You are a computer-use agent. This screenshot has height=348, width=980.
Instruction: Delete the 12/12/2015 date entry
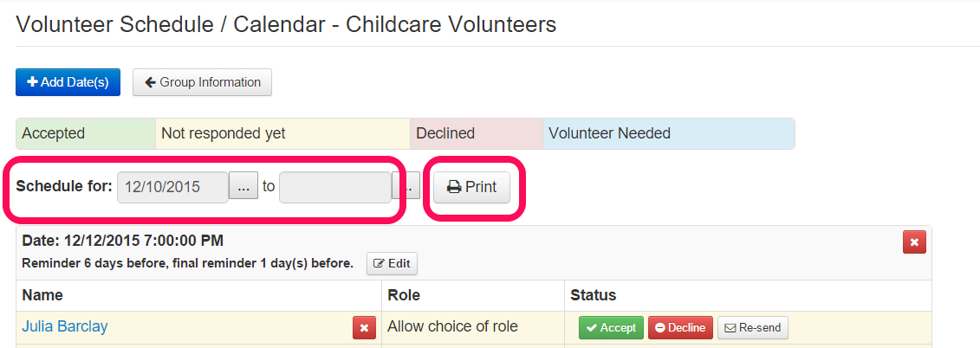914,242
